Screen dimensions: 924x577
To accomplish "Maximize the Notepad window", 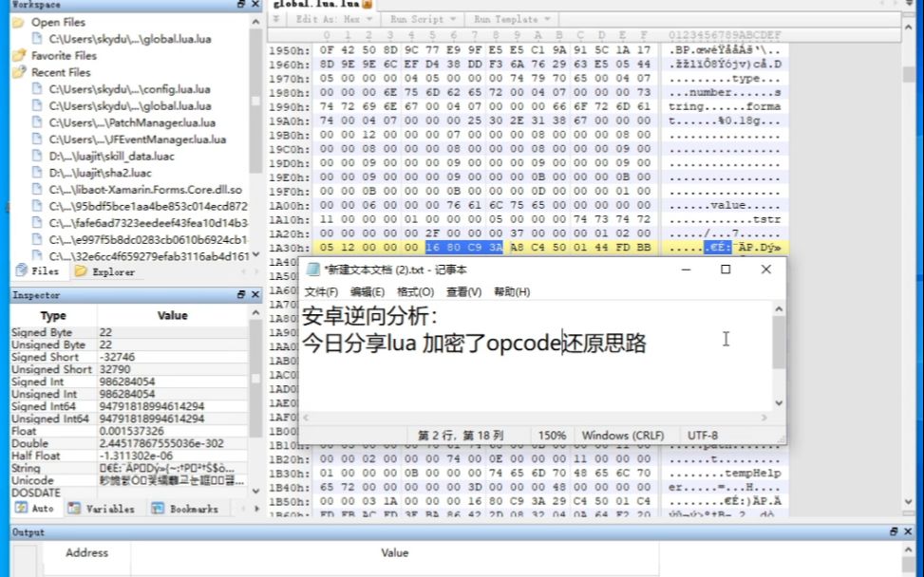I will pyautogui.click(x=726, y=270).
